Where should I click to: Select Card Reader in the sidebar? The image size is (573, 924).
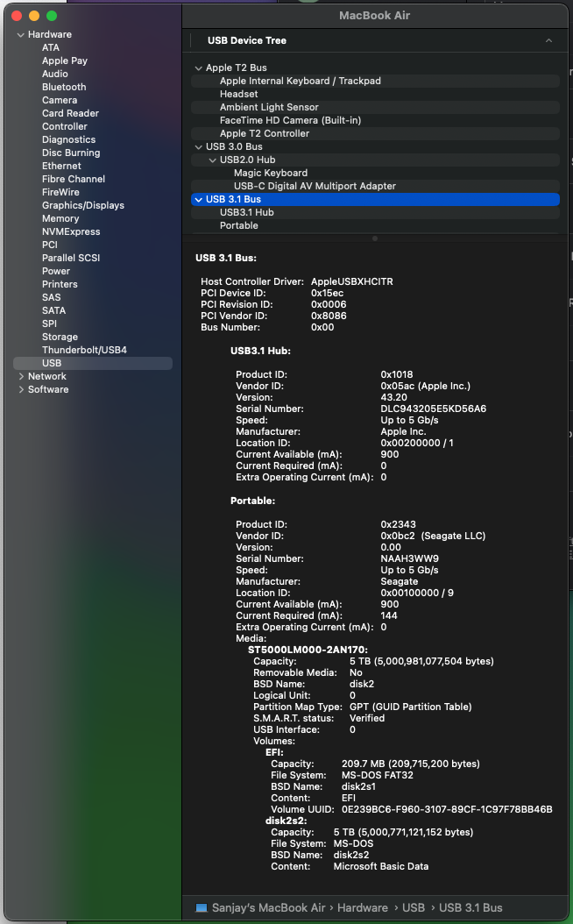(x=70, y=113)
